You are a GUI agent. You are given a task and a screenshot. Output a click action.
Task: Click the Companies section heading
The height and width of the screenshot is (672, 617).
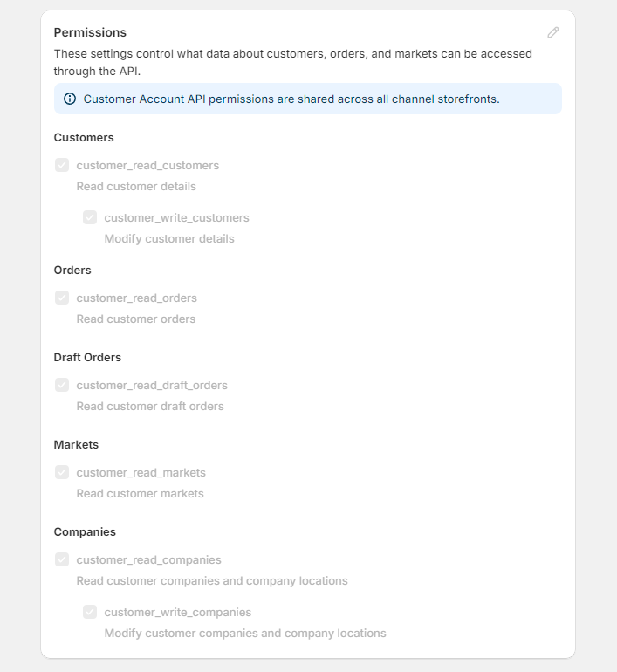85,531
